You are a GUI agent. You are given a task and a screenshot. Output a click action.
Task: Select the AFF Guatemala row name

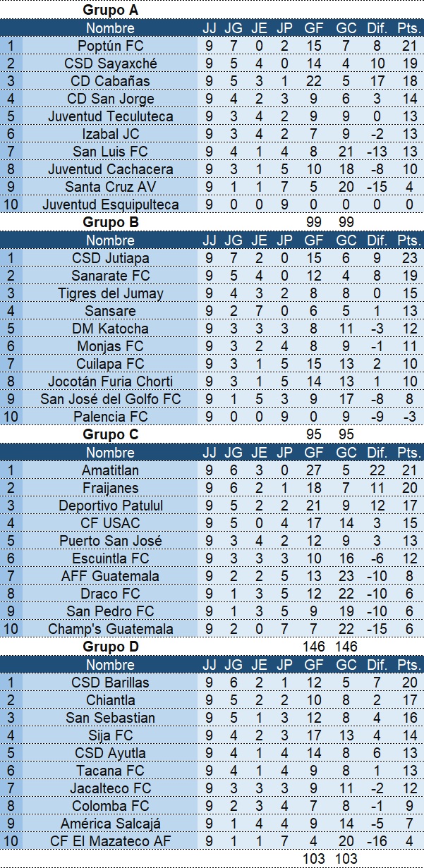click(x=110, y=576)
